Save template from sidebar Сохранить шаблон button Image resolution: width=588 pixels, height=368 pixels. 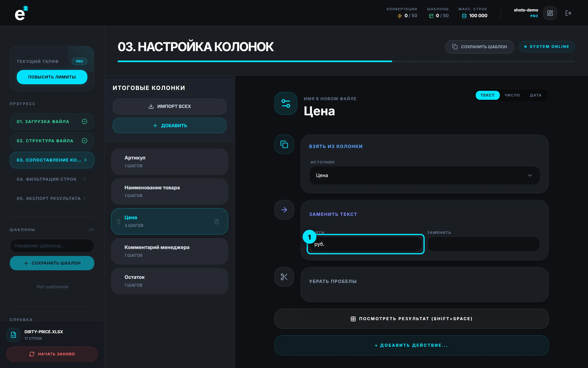(52, 263)
